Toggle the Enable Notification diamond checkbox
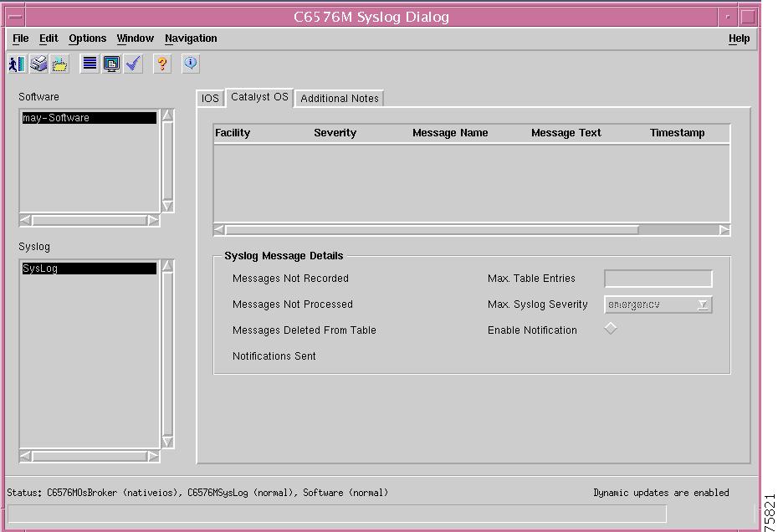 click(611, 328)
